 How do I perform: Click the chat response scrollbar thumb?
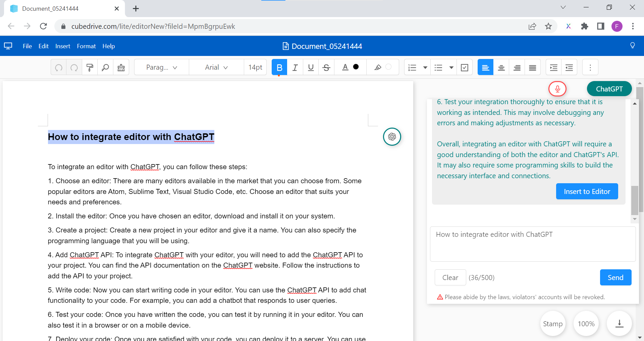tap(635, 200)
